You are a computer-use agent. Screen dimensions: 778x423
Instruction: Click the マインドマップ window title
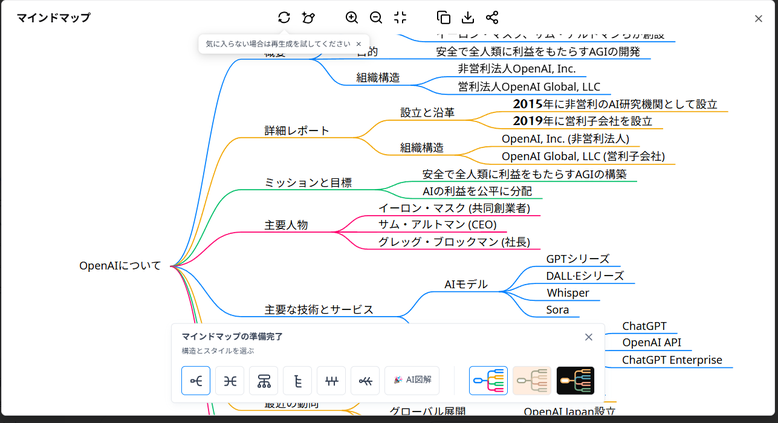[54, 18]
